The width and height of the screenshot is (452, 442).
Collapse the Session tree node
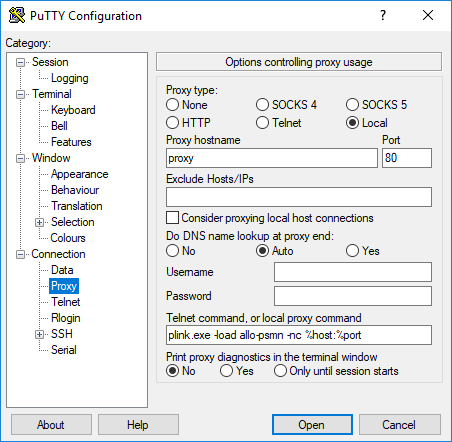[x=21, y=62]
